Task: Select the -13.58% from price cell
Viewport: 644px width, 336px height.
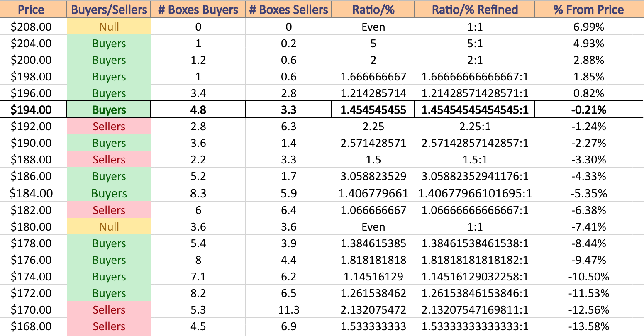Action: tap(588, 326)
